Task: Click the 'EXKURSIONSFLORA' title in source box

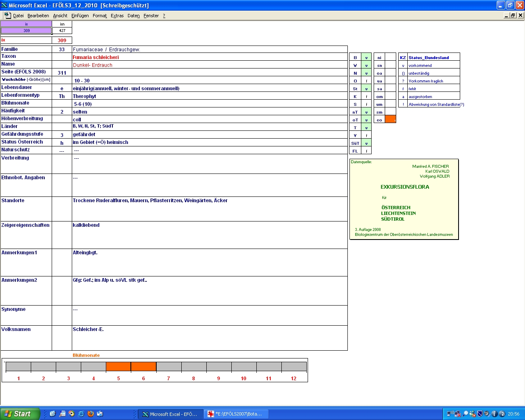Action: pos(405,187)
